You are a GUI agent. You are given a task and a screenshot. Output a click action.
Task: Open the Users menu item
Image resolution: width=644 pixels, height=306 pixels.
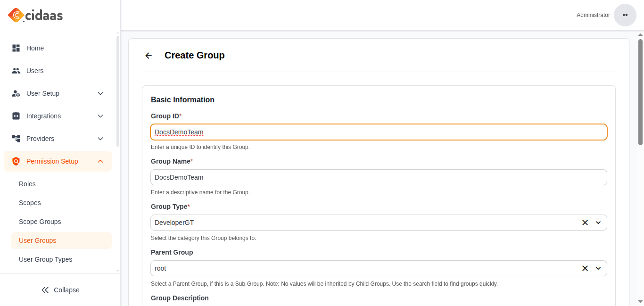coord(58,71)
